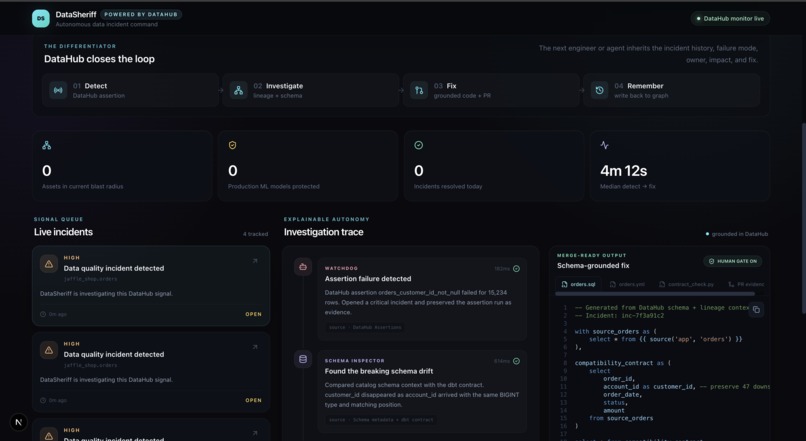Click the 'Incident: inc-7f3a91c2' code comment

click(x=619, y=316)
